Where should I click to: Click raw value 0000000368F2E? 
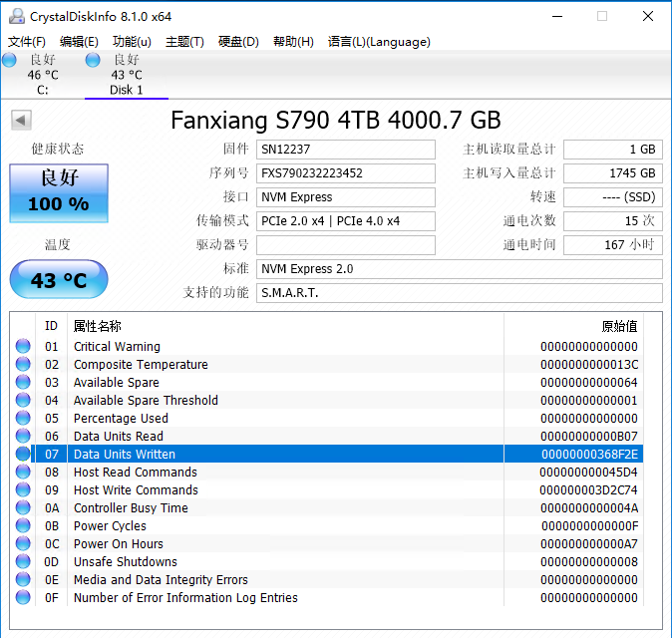589,455
